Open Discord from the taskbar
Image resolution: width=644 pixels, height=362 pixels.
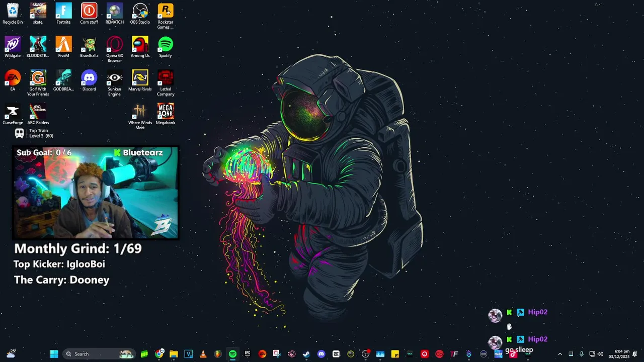[x=321, y=354]
